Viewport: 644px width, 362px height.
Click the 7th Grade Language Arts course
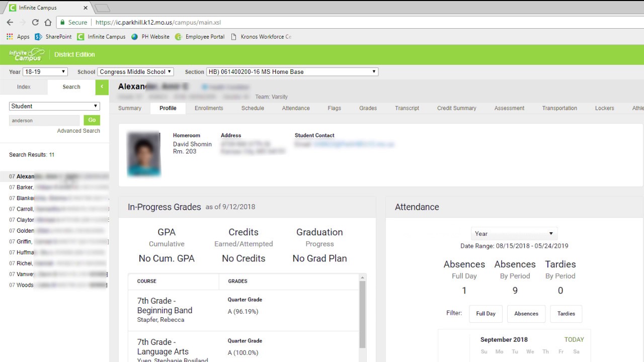(163, 347)
